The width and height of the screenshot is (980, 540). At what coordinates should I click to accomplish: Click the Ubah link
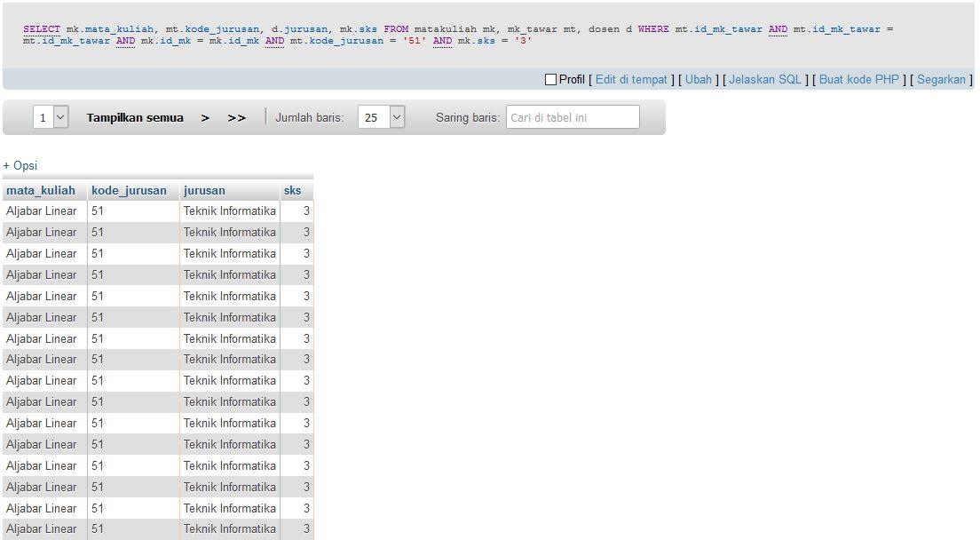click(698, 79)
